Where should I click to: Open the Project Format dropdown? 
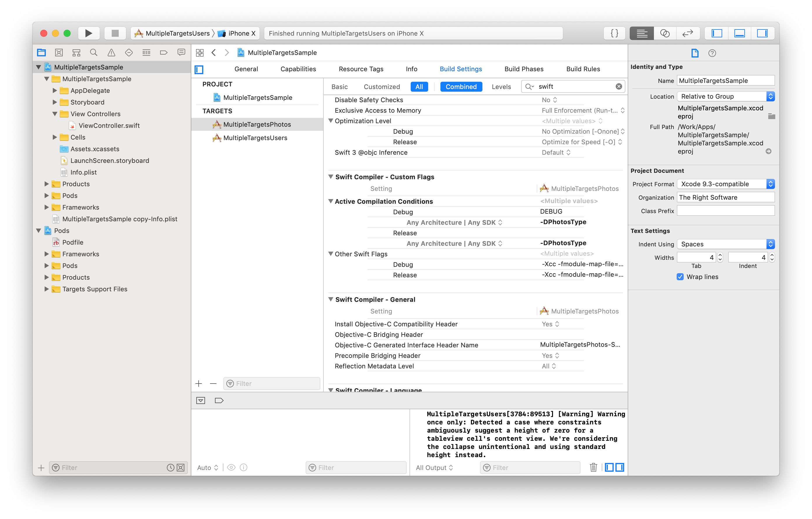[x=726, y=184]
